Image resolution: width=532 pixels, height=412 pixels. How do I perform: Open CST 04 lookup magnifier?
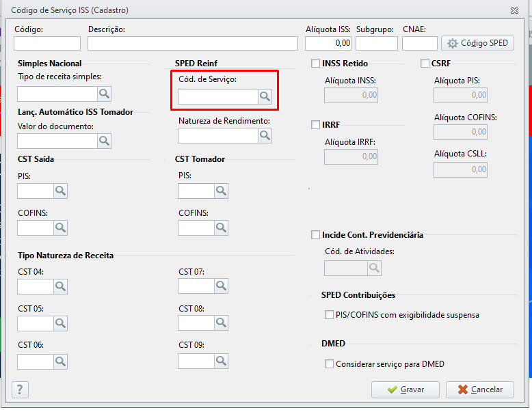(x=60, y=286)
